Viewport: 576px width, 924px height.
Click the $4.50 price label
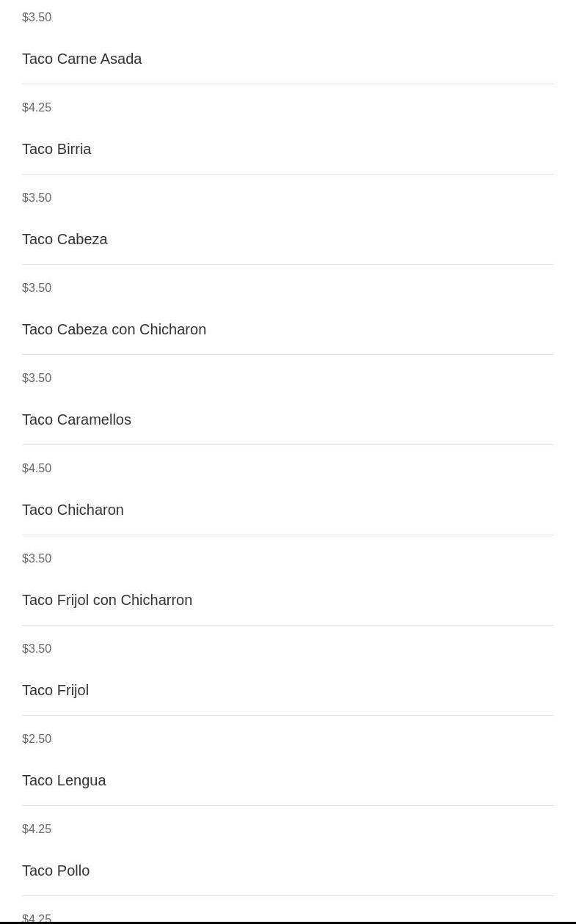coord(37,468)
